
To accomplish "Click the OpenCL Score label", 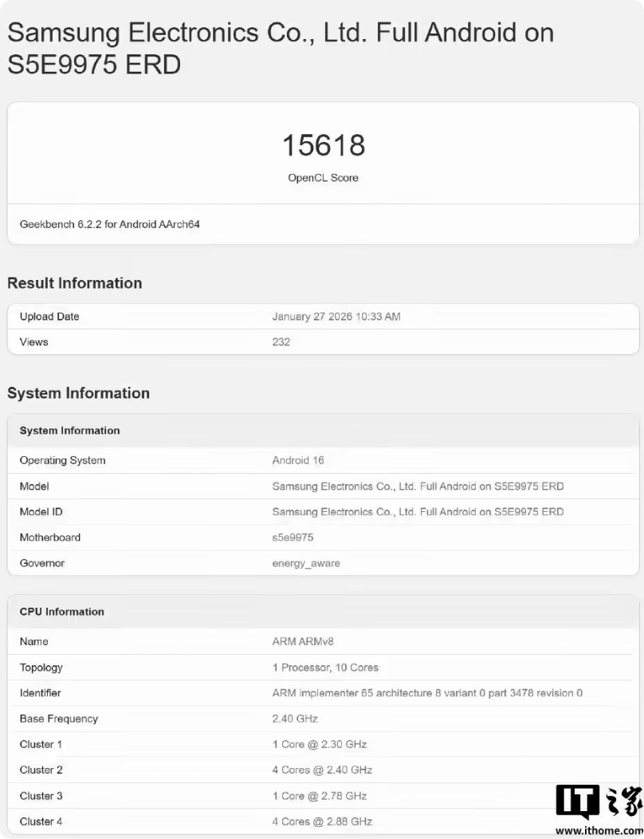I will (x=323, y=178).
